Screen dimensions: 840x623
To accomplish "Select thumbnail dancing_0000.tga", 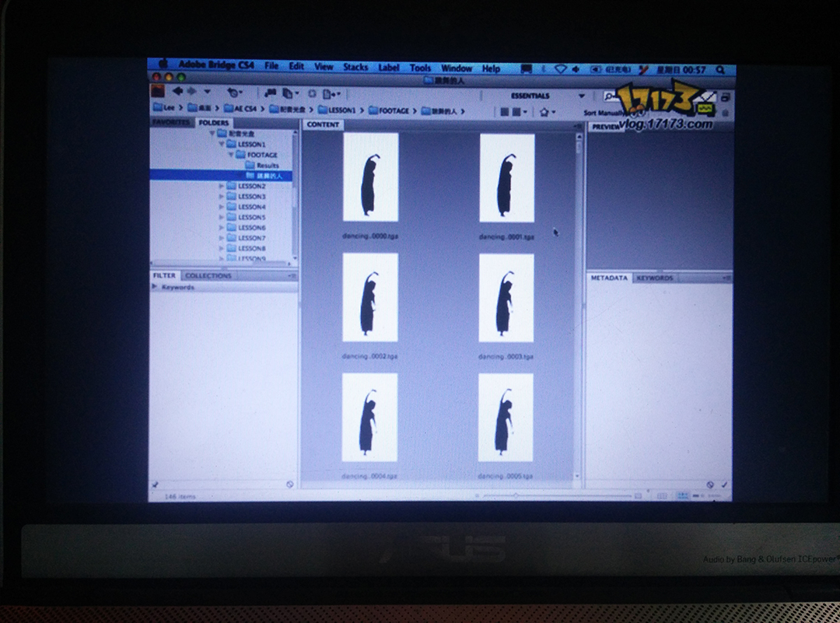I will (x=371, y=177).
